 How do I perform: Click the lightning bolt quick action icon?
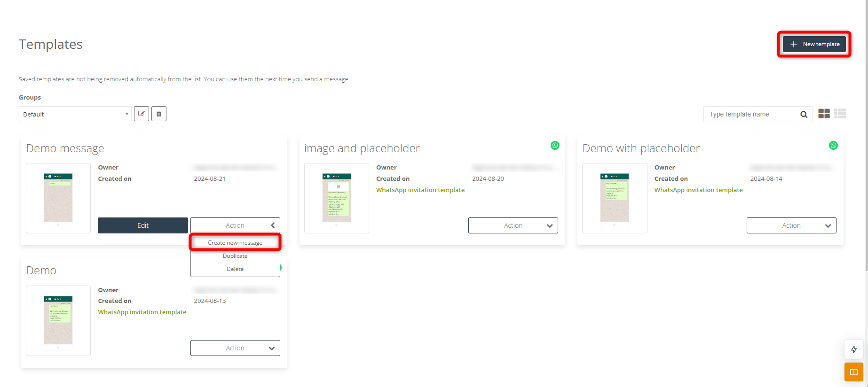click(854, 349)
